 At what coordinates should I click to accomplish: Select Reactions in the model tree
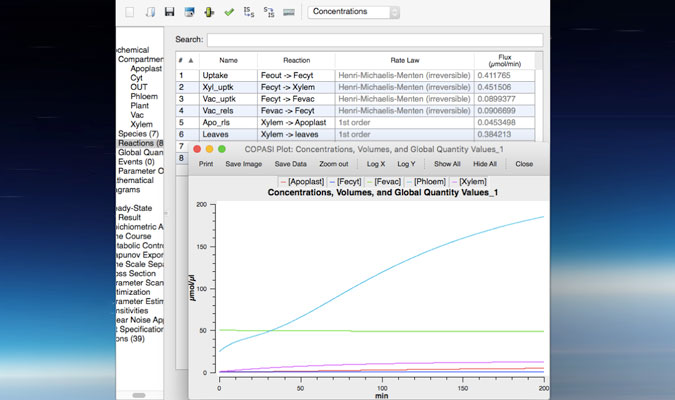(x=135, y=143)
